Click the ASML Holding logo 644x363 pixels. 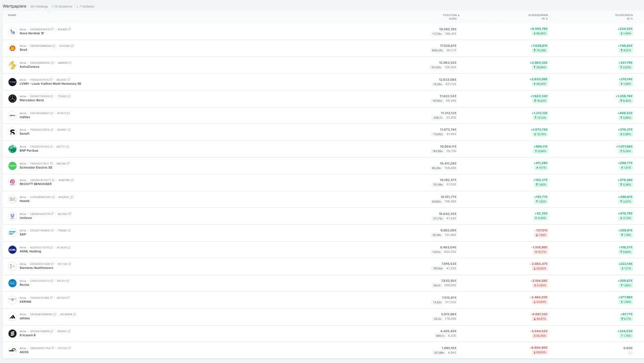click(12, 250)
